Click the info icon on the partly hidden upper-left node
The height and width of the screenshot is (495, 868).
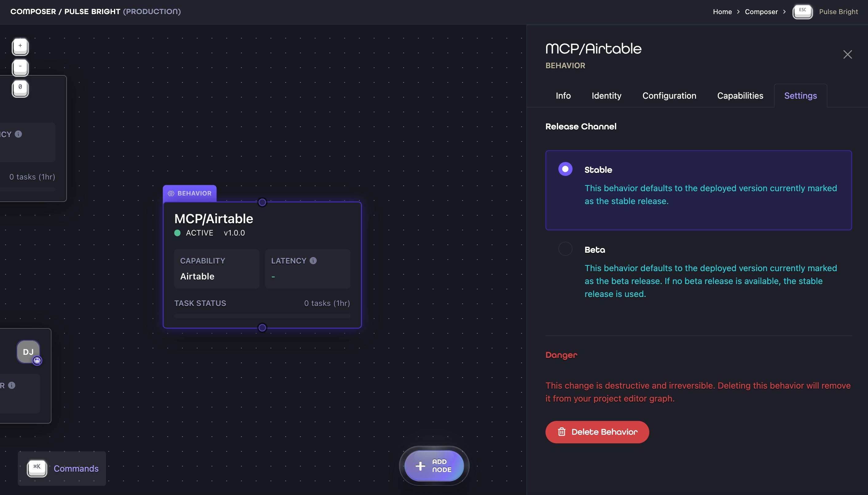pos(18,134)
